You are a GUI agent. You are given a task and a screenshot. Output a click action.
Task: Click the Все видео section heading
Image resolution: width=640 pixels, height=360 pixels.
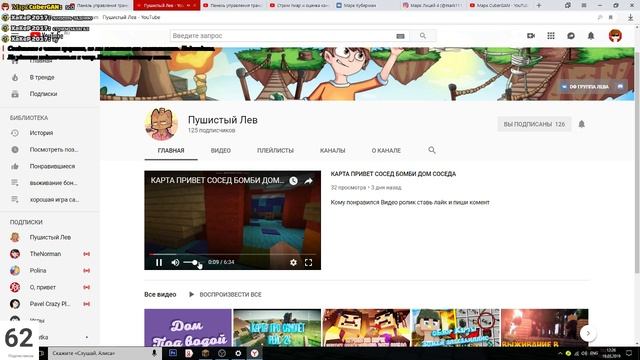tap(160, 294)
